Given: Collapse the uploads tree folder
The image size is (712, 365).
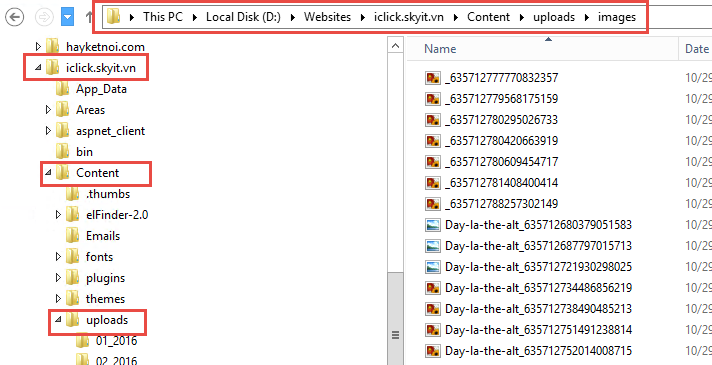Looking at the screenshot, I should click(58, 320).
